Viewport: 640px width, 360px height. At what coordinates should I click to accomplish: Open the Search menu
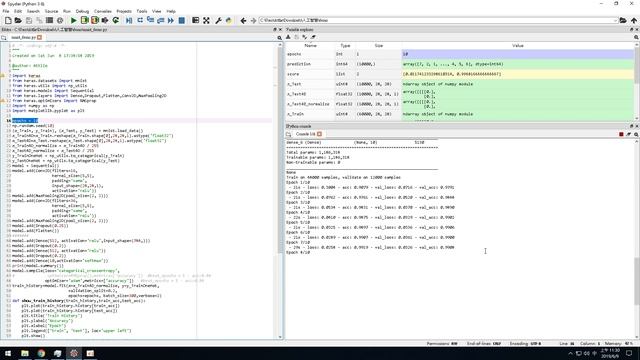(x=33, y=11)
